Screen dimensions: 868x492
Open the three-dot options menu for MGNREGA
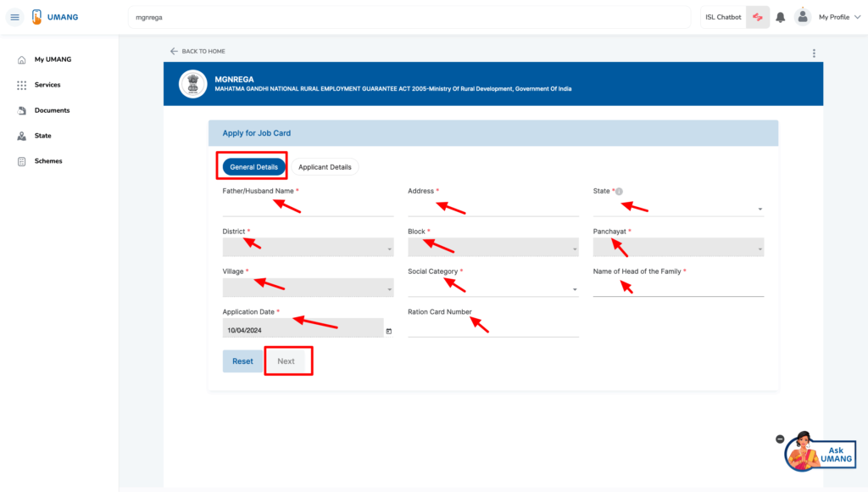(814, 53)
